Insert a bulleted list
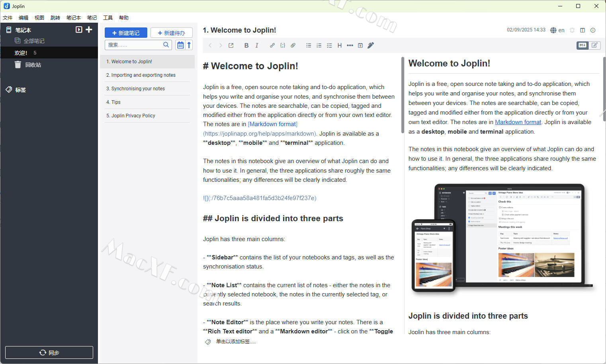The height and width of the screenshot is (364, 606). (309, 45)
